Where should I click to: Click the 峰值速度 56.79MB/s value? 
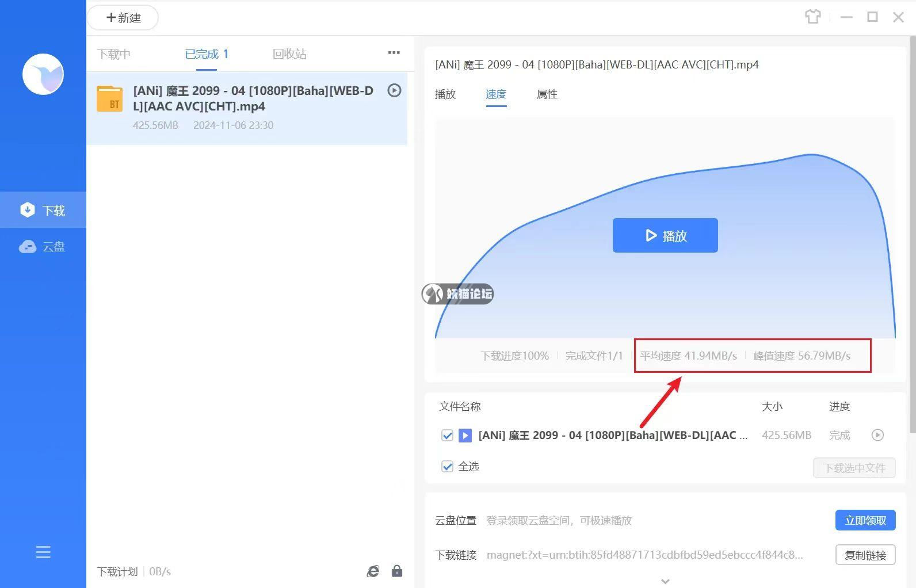[801, 356]
